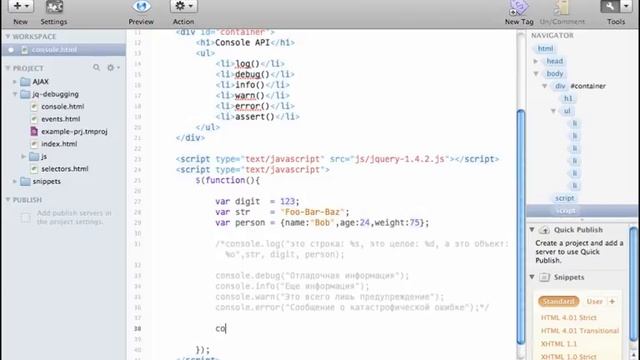The height and width of the screenshot is (360, 640).
Task: Click line number 38 in gutter
Action: pyautogui.click(x=138, y=329)
